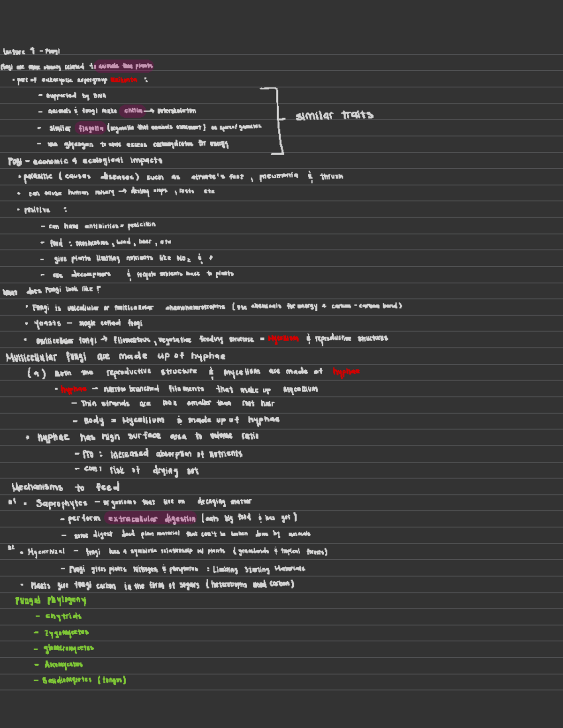Select the highlighted "extracellular digestion" phrase
The image size is (563, 728).
tap(151, 518)
